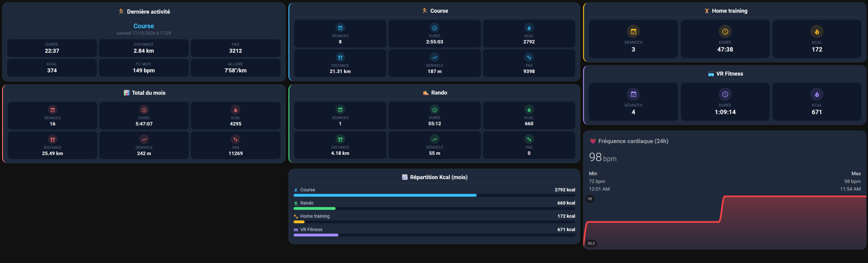Click the calendar icon in Course Séances tile
This screenshot has height=263, width=868.
[340, 28]
